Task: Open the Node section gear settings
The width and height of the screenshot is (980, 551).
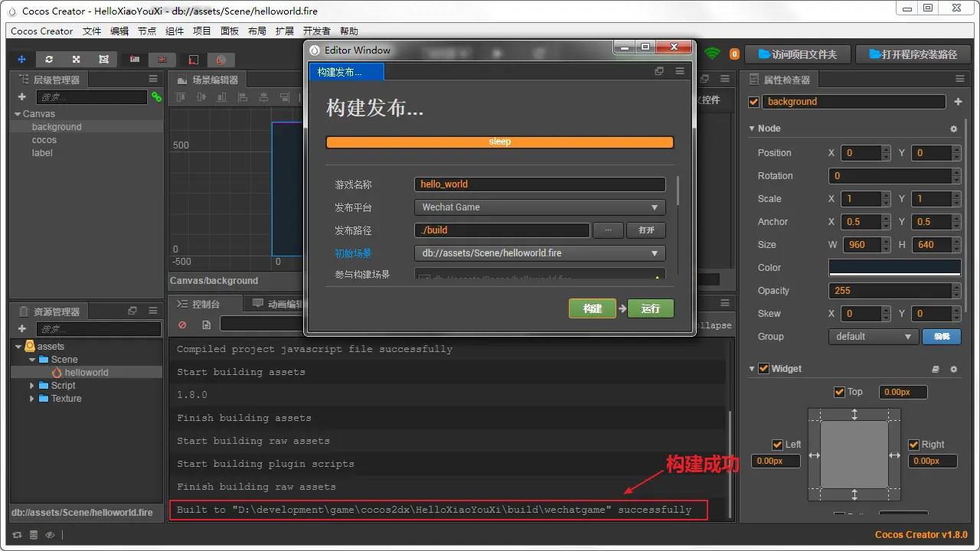Action: (953, 129)
